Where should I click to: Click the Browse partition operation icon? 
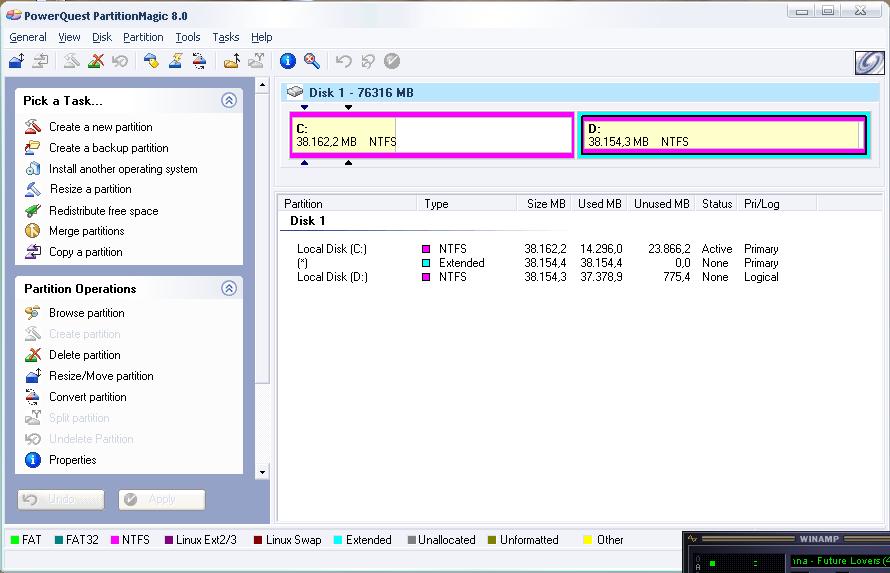click(33, 313)
